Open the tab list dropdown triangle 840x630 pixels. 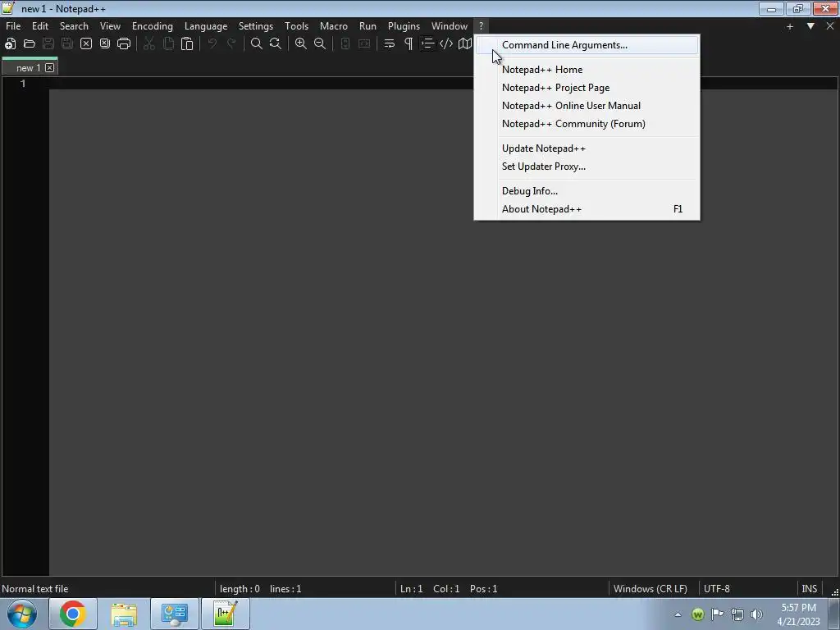[x=810, y=26]
